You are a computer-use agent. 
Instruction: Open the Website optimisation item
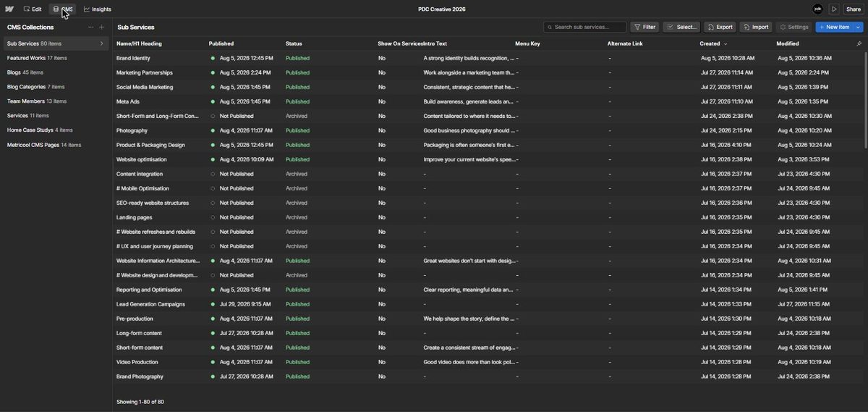click(142, 159)
